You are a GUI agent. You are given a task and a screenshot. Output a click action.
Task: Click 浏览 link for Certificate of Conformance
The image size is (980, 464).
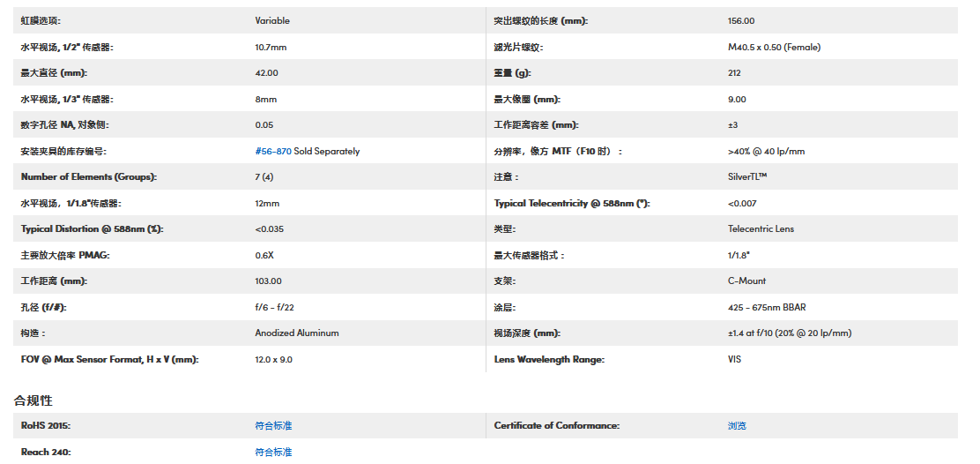coord(737,426)
